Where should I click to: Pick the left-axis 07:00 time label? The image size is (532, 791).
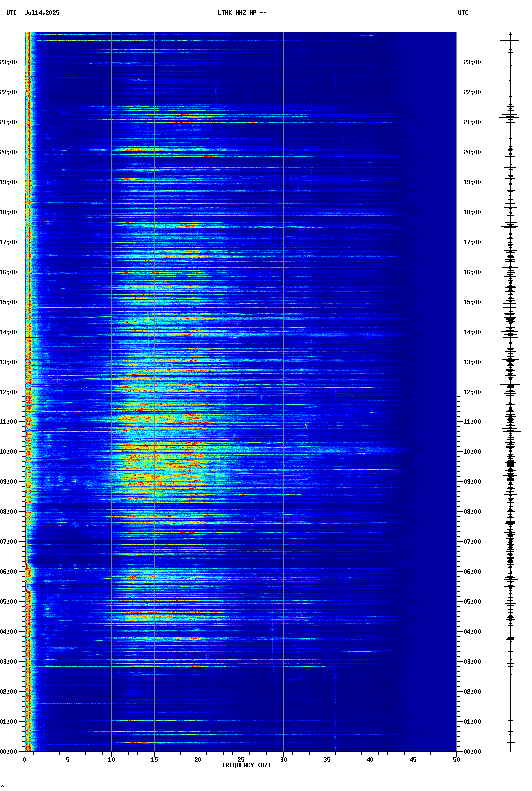[x=8, y=542]
